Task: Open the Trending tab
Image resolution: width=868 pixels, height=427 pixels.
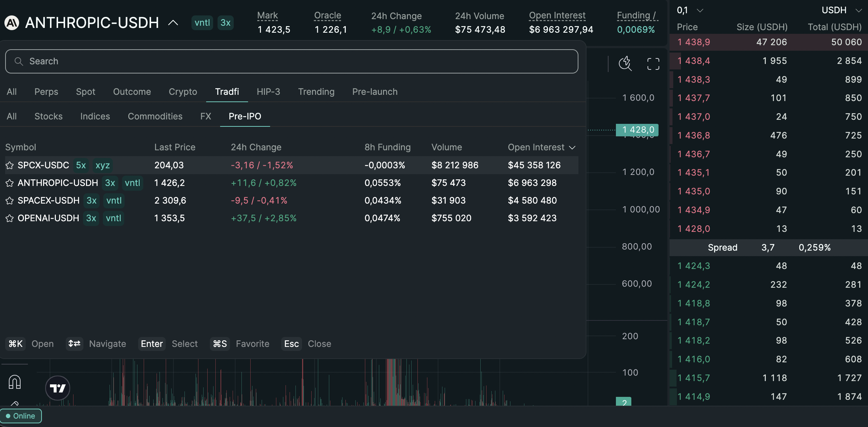Action: click(316, 91)
